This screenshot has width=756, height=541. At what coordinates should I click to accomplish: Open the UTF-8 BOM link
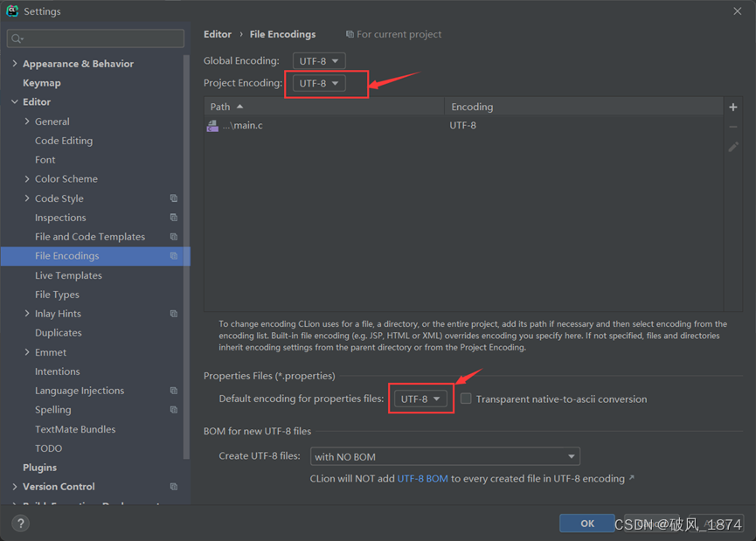(x=422, y=478)
